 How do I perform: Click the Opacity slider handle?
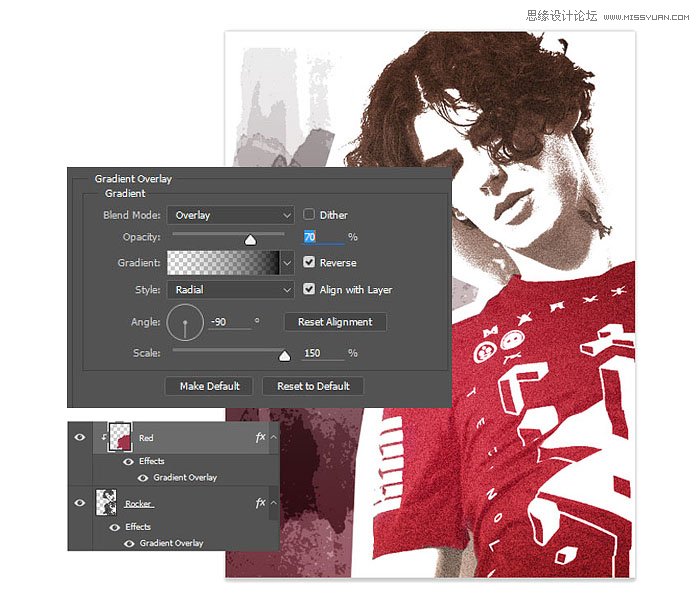(250, 240)
